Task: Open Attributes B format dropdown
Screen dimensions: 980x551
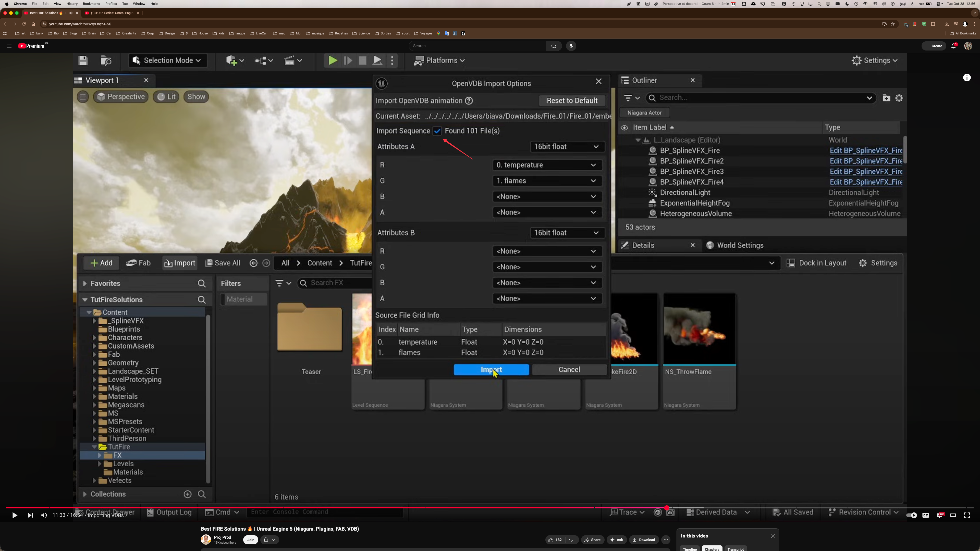Action: click(567, 233)
